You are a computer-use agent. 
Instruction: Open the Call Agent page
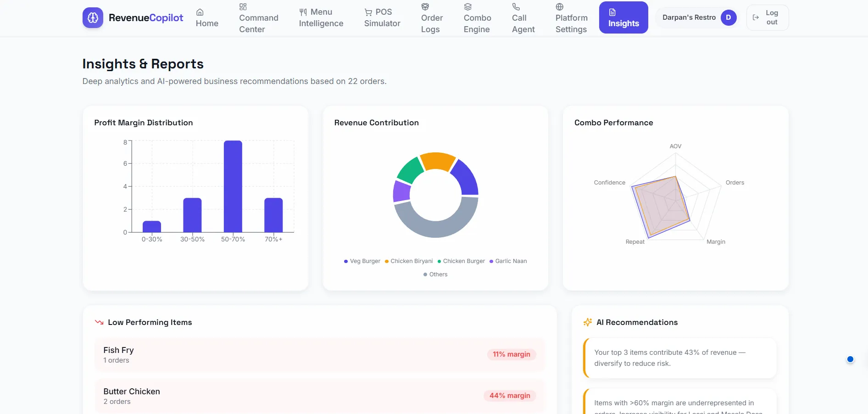pos(523,17)
